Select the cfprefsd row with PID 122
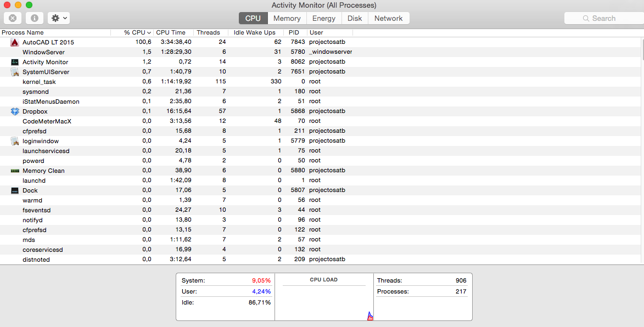 321,230
